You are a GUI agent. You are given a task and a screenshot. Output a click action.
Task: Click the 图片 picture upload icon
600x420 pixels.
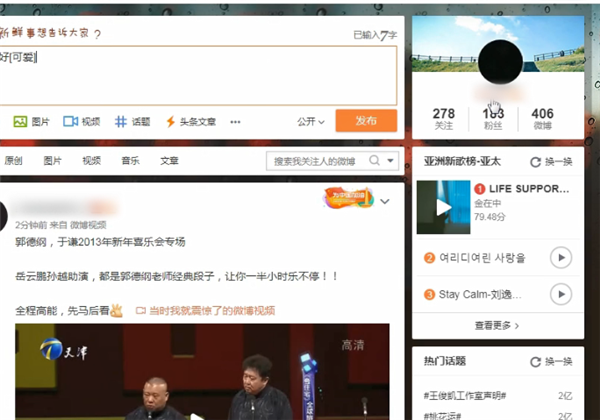click(20, 122)
